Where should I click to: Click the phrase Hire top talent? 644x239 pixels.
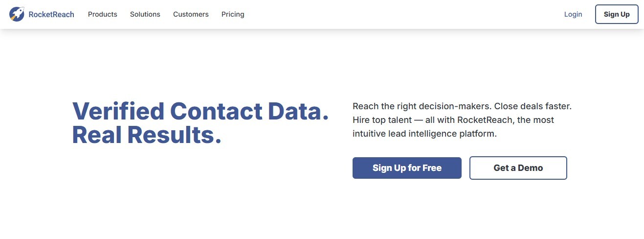(x=381, y=120)
